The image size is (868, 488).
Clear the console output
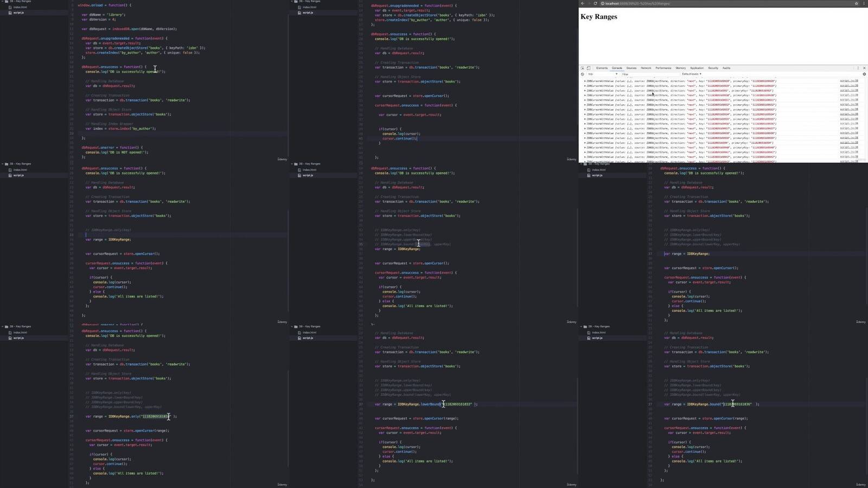tap(583, 74)
